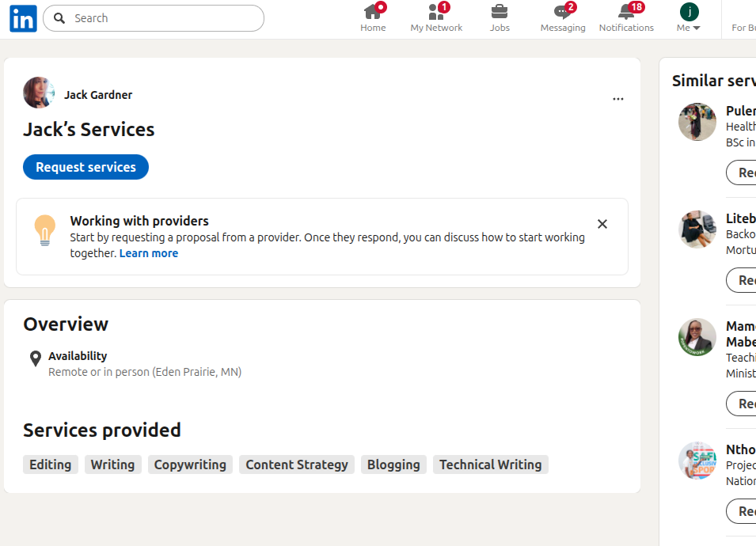
Task: Select the Blogging service tag
Action: coord(393,464)
